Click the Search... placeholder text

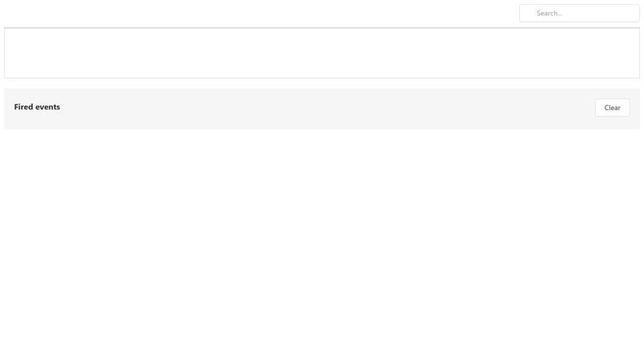[x=550, y=13]
